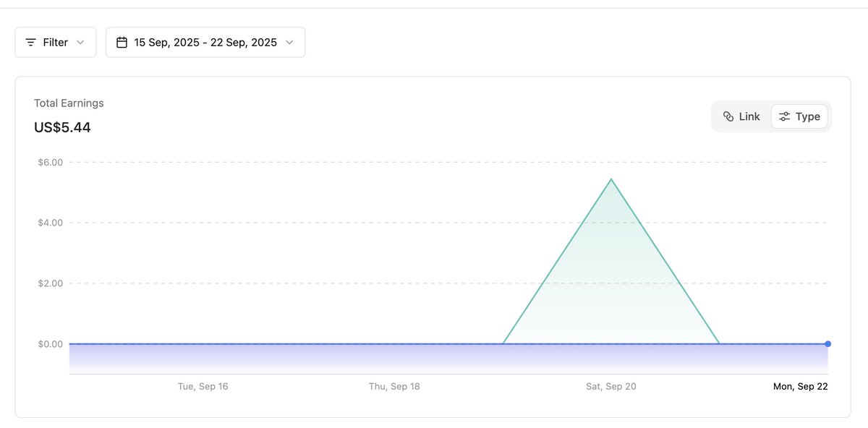Click the $4.00 axis label
Viewport: 868px width, 428px height.
(51, 223)
